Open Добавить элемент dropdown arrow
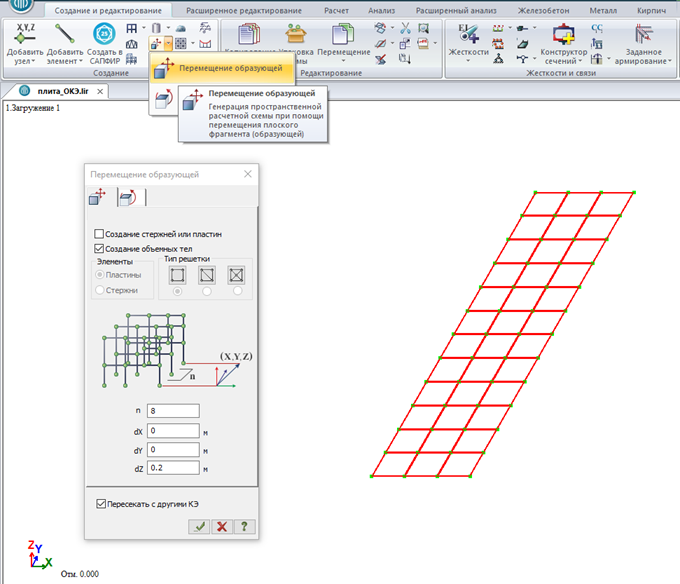680x584 pixels. tap(81, 61)
